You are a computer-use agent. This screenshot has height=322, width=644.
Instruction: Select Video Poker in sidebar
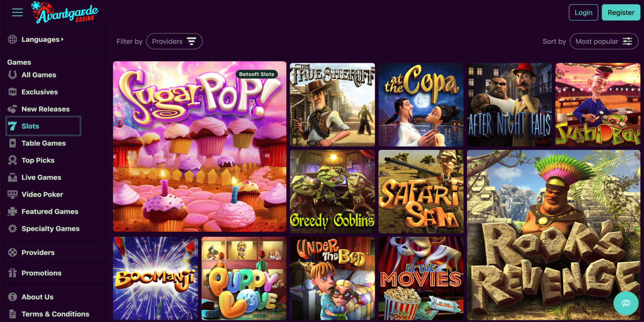[x=42, y=194]
